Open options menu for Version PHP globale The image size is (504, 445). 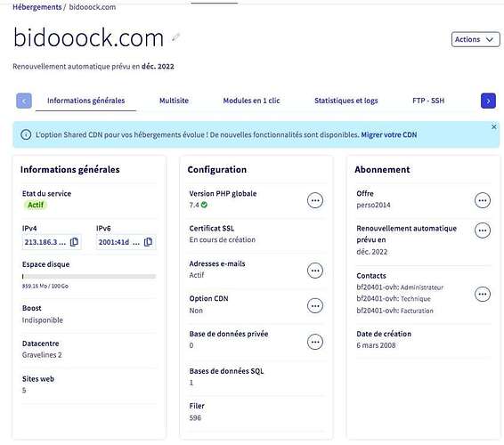315,200
